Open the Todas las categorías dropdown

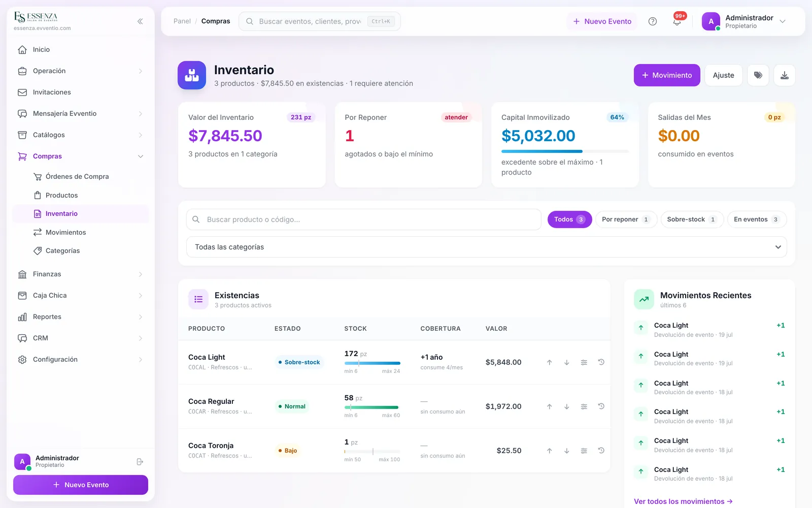[487, 247]
